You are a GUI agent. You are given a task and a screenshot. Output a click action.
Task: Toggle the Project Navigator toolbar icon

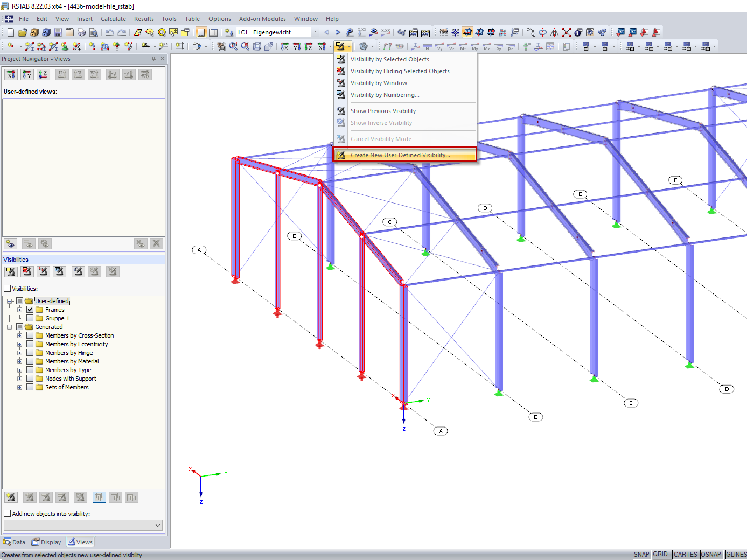(x=201, y=32)
